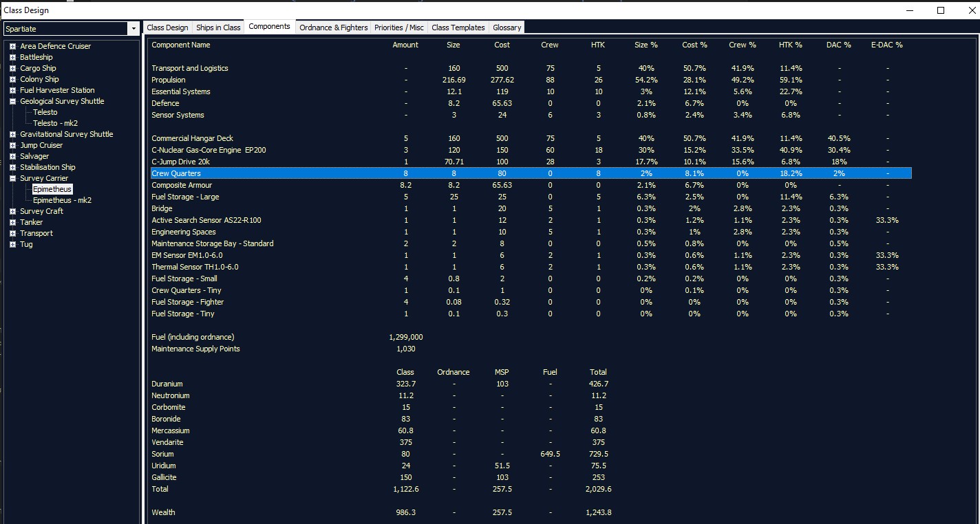Select Maintenance Supply Points value 1,030

pos(405,349)
